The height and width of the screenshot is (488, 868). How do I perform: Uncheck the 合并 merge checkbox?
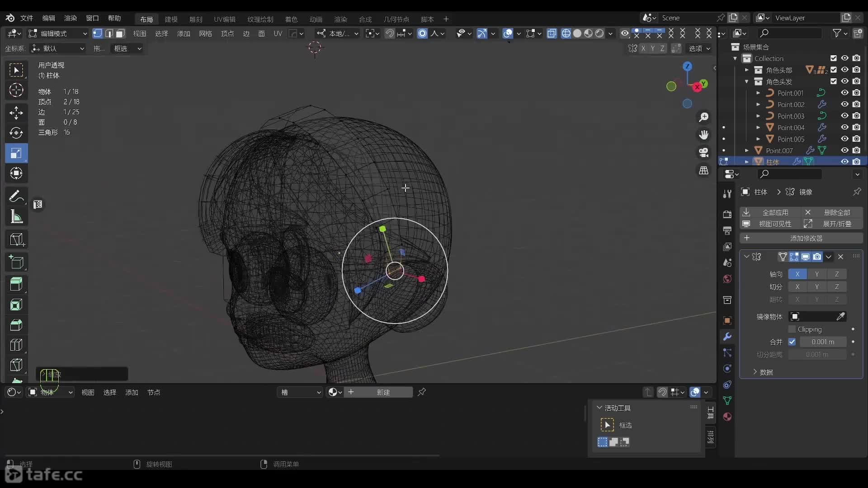[792, 342]
